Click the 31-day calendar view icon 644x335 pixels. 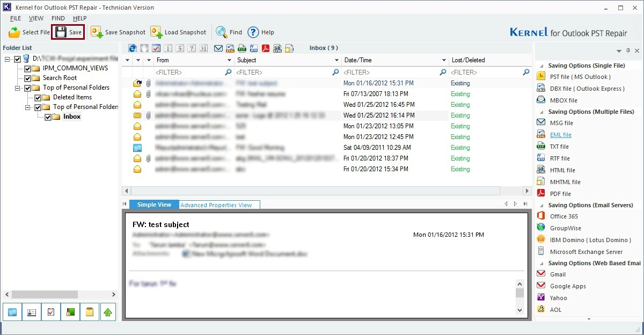(203, 48)
